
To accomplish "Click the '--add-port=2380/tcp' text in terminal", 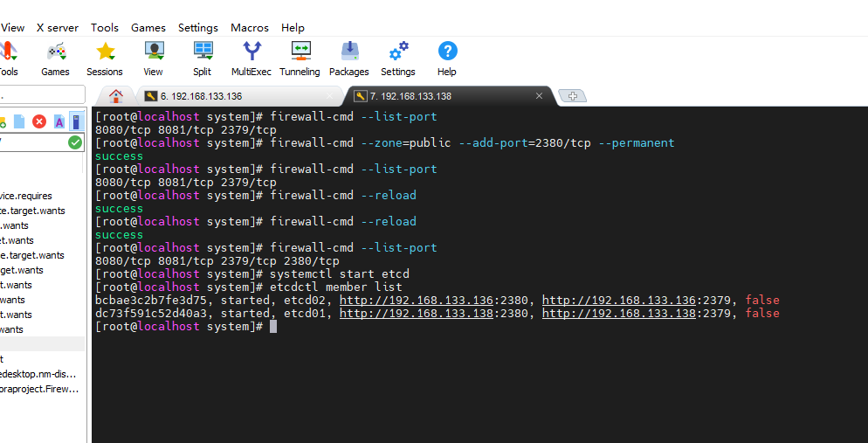I will [525, 143].
